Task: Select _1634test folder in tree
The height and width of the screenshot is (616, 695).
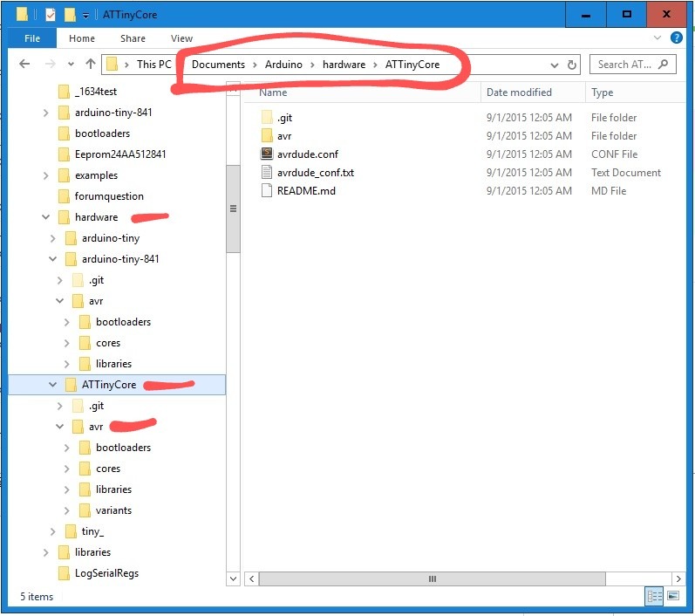Action: coord(96,92)
